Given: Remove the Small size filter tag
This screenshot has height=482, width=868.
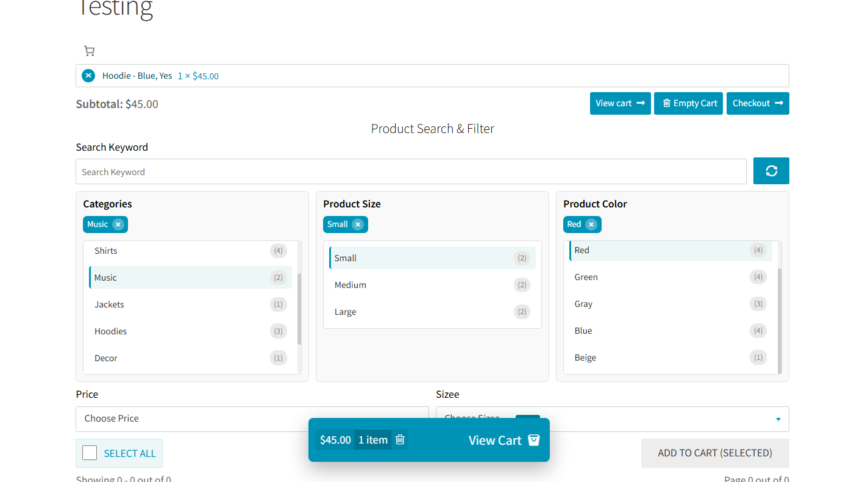Looking at the screenshot, I should (358, 224).
